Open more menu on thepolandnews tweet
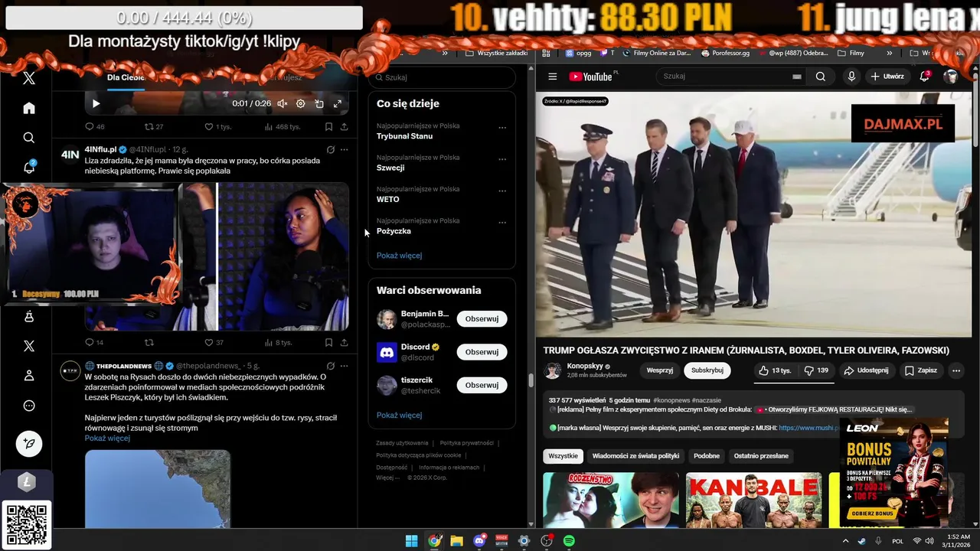This screenshot has width=980, height=551. pyautogui.click(x=345, y=366)
